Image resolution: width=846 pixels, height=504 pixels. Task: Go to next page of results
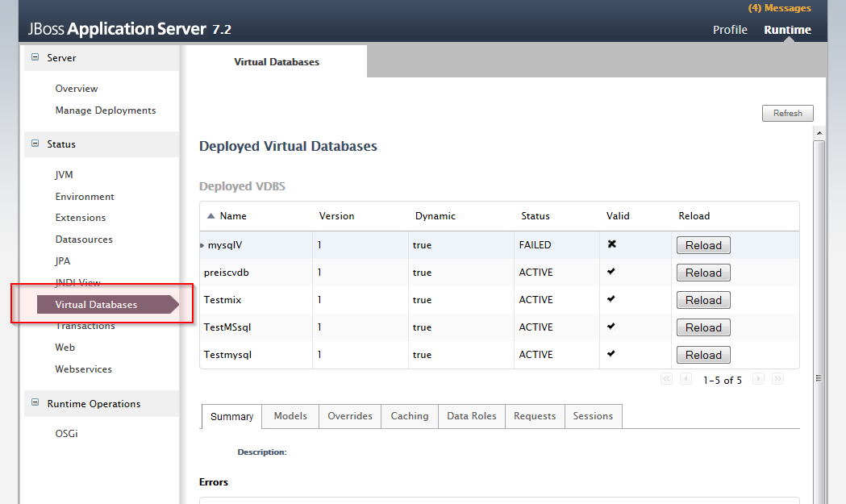pos(758,379)
